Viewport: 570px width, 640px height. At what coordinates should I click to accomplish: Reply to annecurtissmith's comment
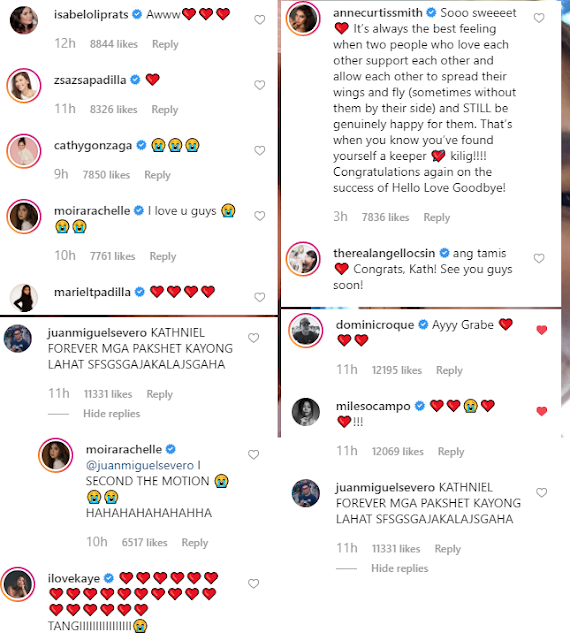(436, 217)
